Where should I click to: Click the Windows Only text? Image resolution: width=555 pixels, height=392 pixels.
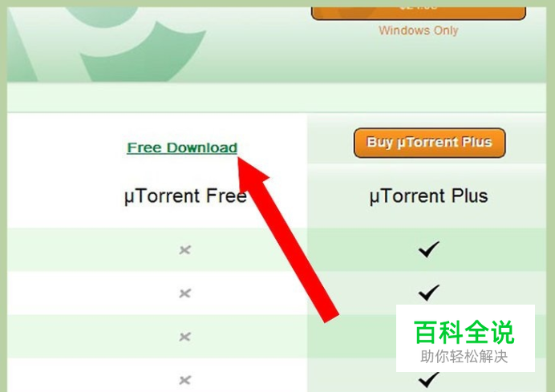[x=419, y=30]
